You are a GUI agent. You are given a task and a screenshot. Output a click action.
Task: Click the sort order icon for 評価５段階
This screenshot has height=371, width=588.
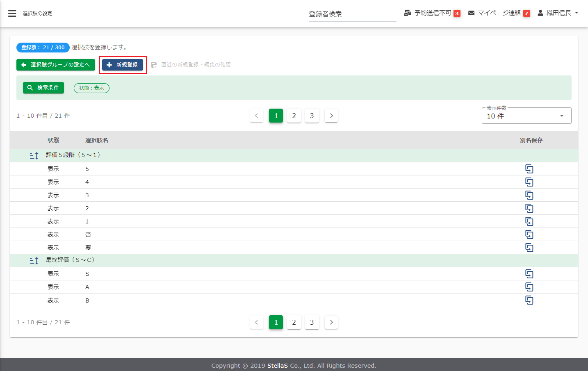click(x=34, y=155)
